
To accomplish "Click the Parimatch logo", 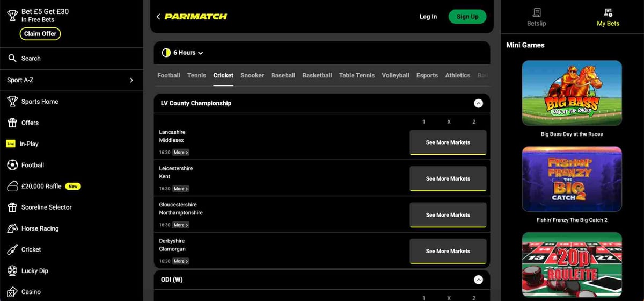I will (196, 17).
